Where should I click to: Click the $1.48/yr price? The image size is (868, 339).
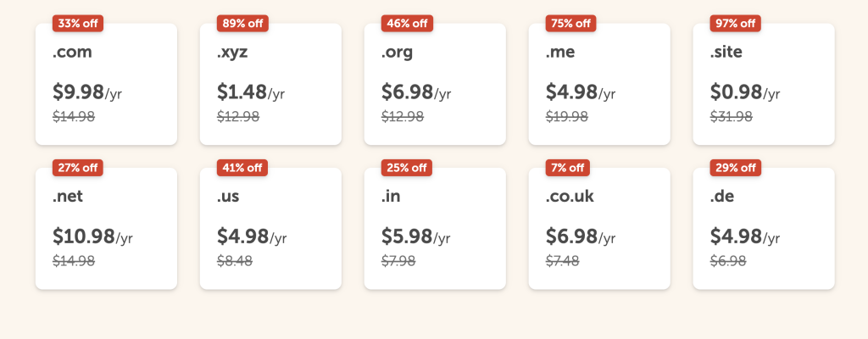tap(251, 92)
